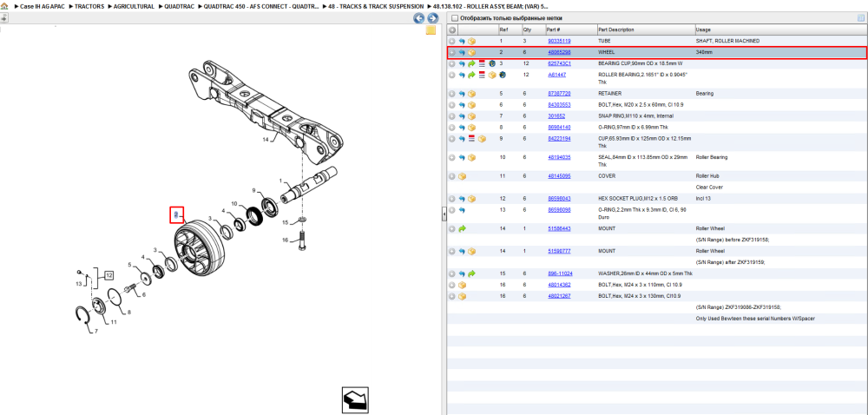Enable 'Отобразить только выбранные метки' checkbox
This screenshot has height=415, width=868.
tap(455, 18)
